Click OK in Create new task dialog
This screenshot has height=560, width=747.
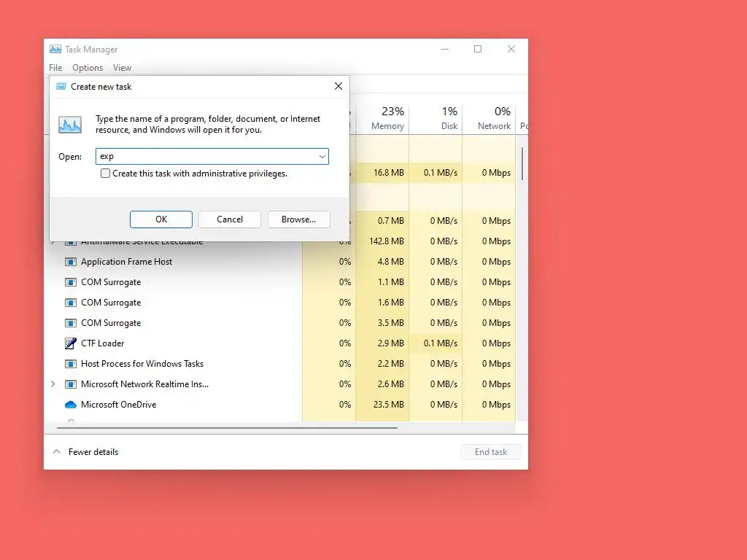coord(161,219)
